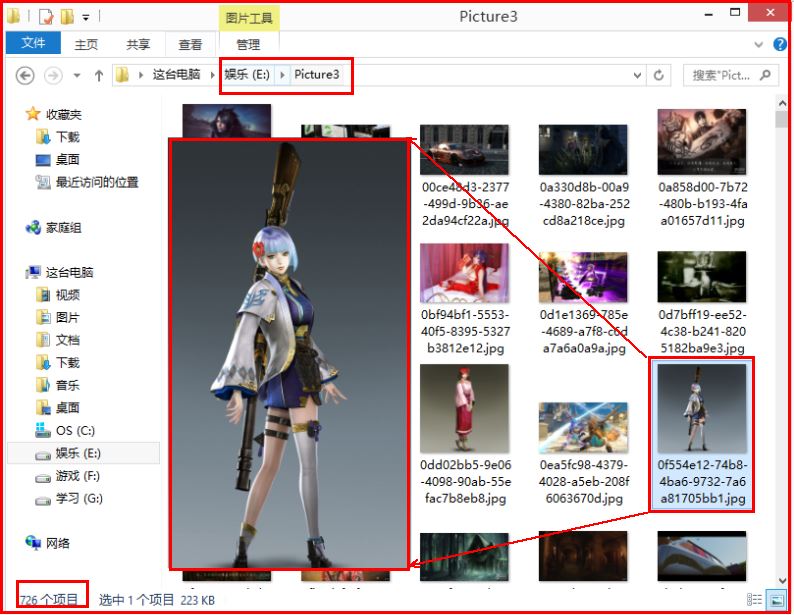
Task: Select the 图片工具 contextual tab
Action: [x=249, y=18]
